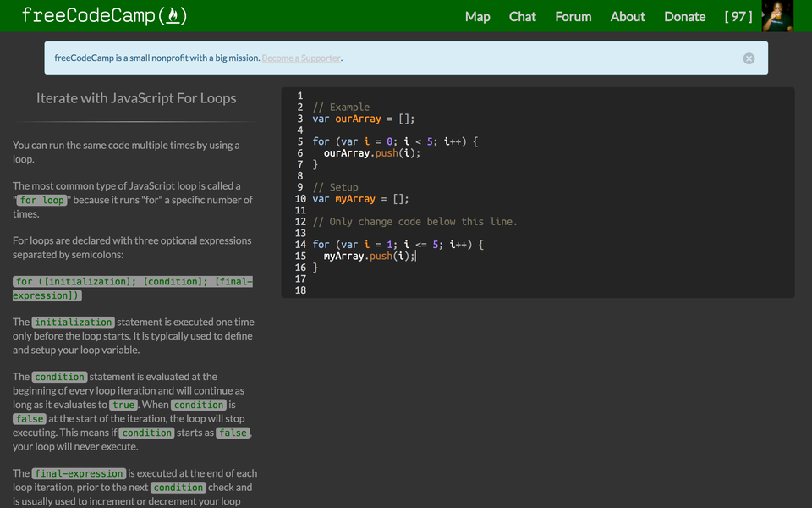The image size is (812, 508).
Task: Click the 'final-expression' inline code tag
Action: pos(79,473)
